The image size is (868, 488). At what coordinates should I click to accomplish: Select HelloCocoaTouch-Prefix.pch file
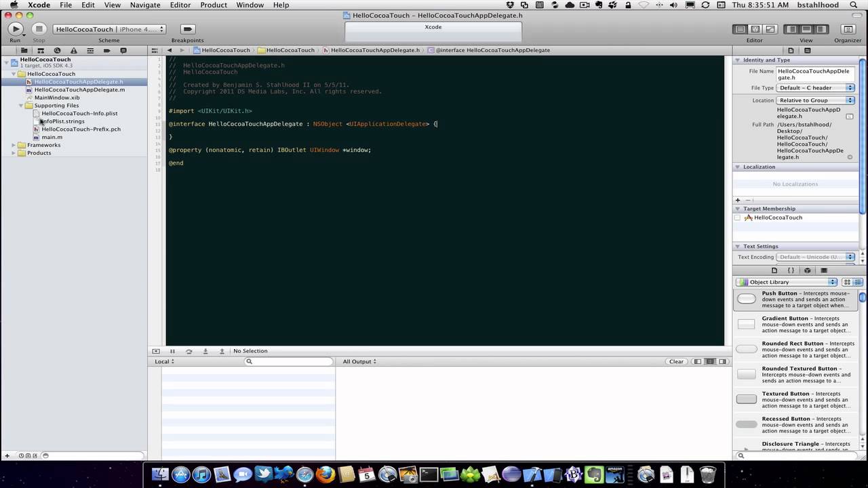pos(81,129)
